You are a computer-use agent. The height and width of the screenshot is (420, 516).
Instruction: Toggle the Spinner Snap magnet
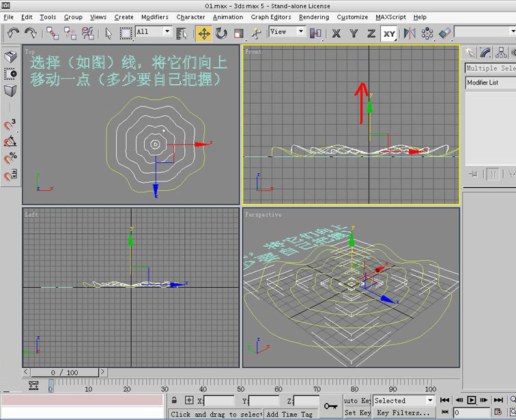click(10, 175)
